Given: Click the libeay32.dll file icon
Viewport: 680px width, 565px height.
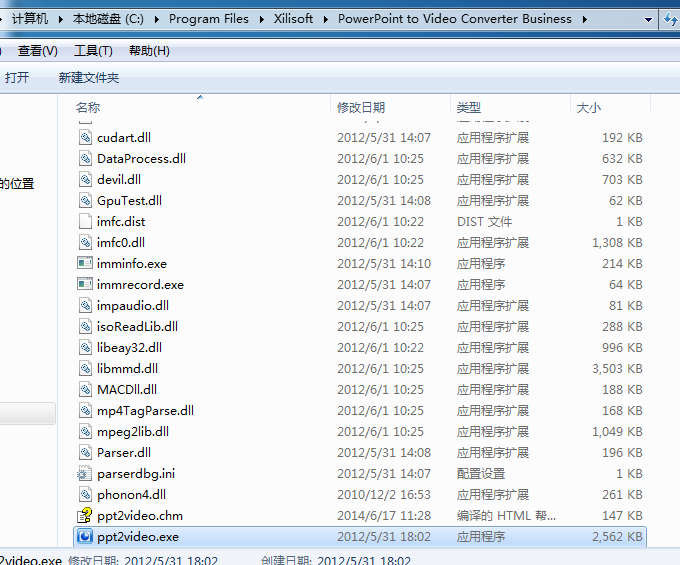Looking at the screenshot, I should click(x=85, y=348).
